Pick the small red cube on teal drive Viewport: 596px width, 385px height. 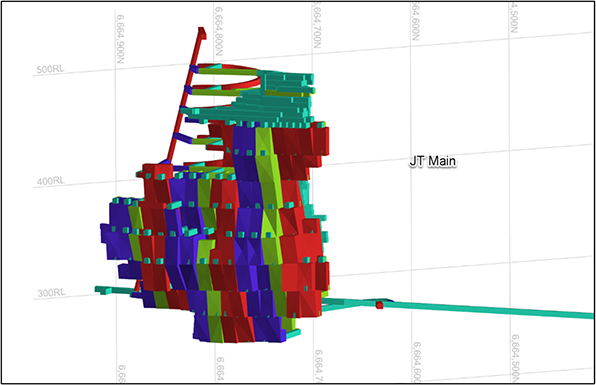coord(379,305)
